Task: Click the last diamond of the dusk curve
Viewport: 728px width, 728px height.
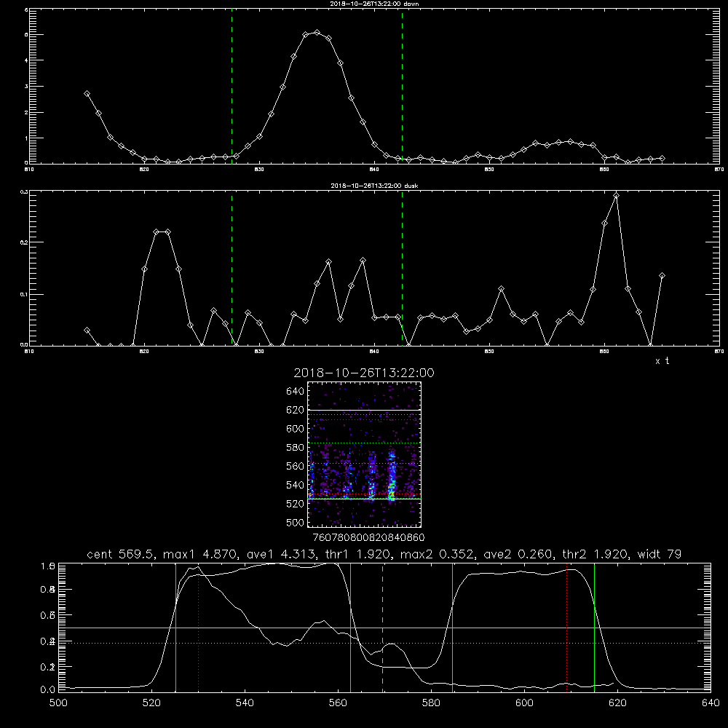Action: [x=662, y=276]
